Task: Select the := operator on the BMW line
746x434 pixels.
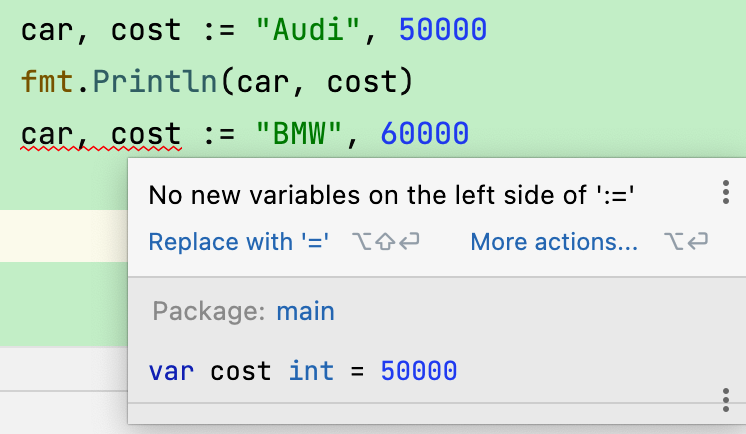Action: (219, 135)
